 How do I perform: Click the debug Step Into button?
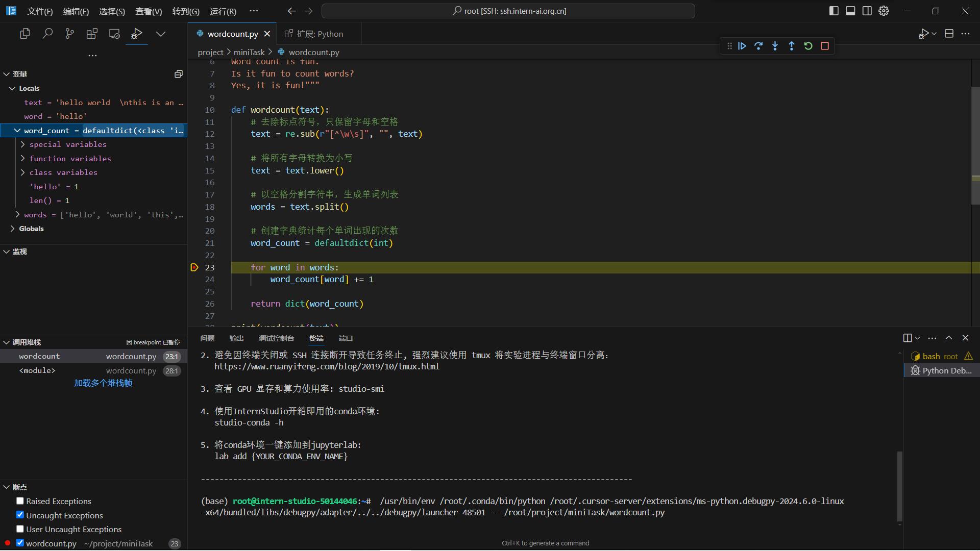coord(775,46)
